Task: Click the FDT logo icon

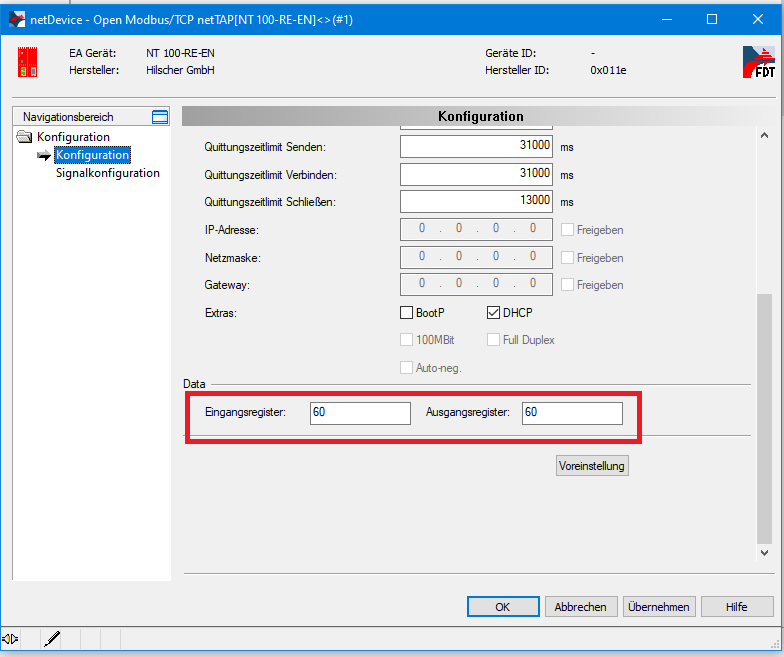Action: tap(758, 62)
